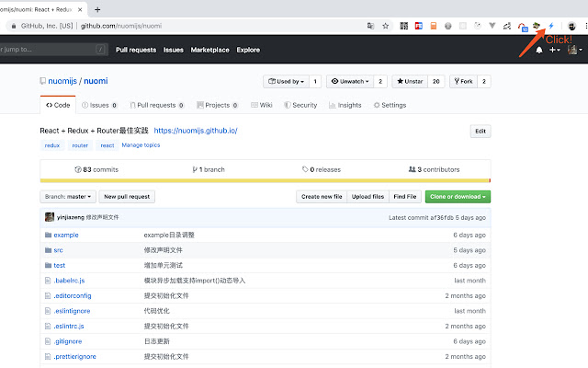View the 83 commits

(x=96, y=169)
